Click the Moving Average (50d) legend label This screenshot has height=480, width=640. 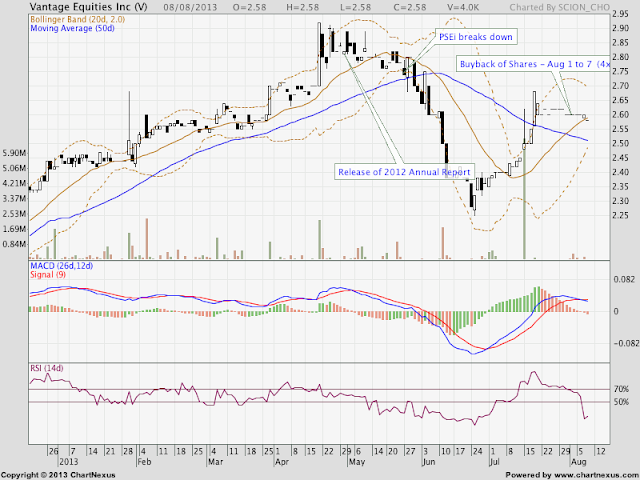(x=72, y=29)
